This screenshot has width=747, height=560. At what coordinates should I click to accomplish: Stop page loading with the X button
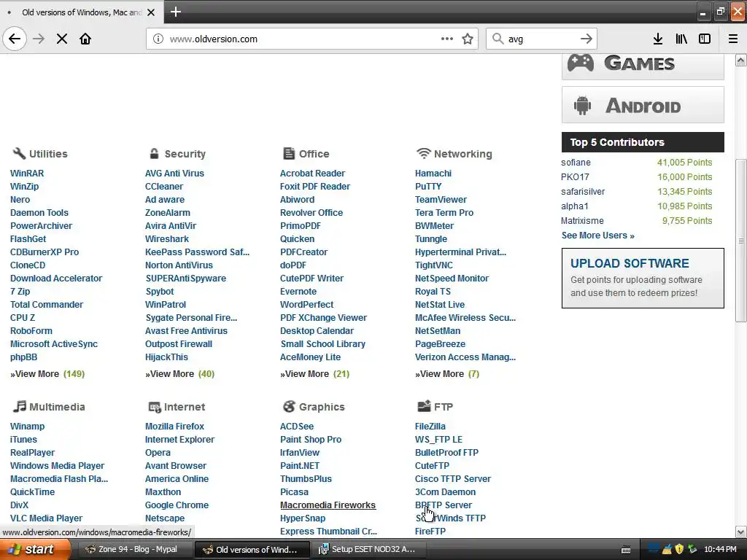pyautogui.click(x=62, y=39)
